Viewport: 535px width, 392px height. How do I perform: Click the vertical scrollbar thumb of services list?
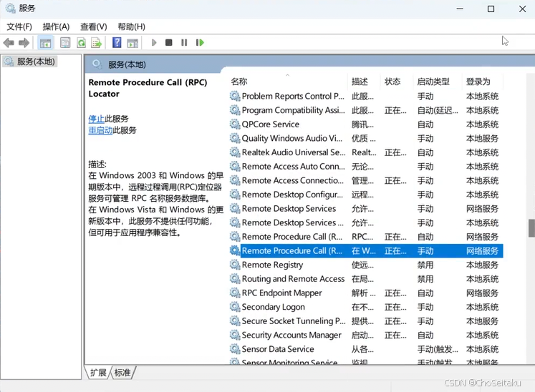pyautogui.click(x=531, y=227)
